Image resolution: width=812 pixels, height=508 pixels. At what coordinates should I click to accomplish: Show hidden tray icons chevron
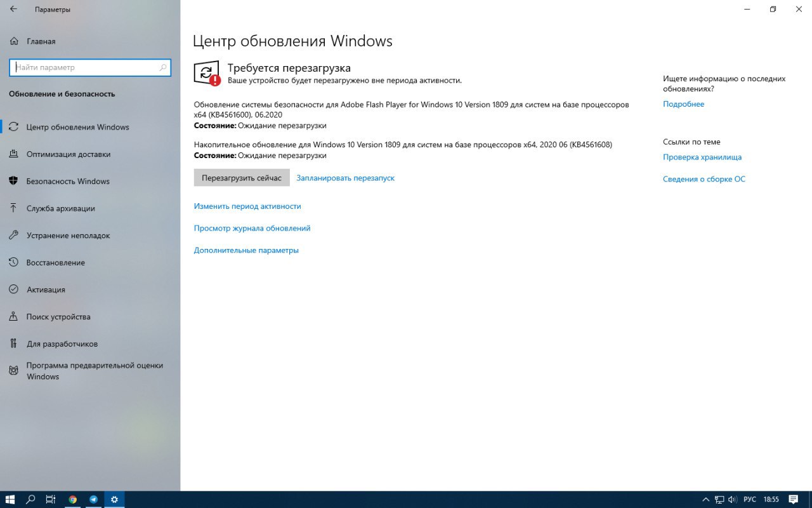[x=706, y=500]
